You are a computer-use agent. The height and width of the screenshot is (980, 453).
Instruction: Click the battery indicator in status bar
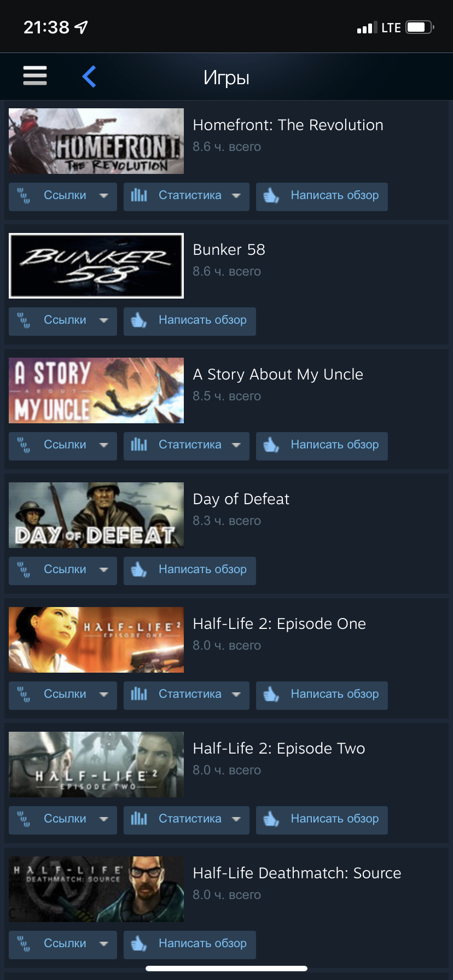420,27
